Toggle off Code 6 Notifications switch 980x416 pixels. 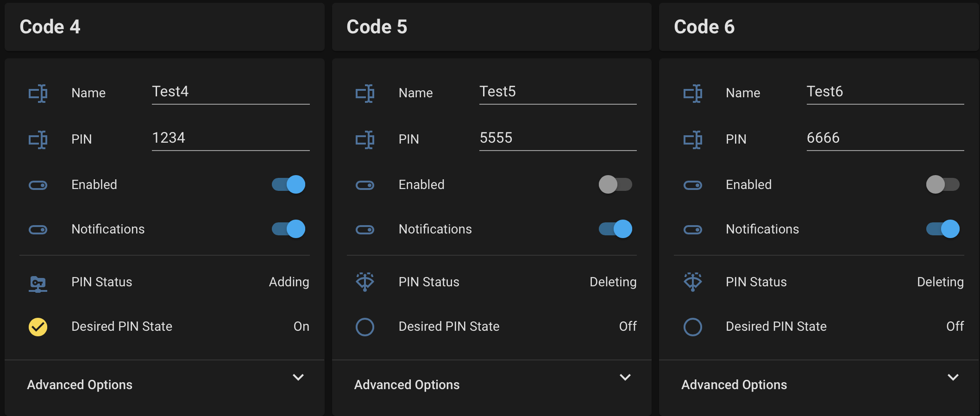coord(943,229)
